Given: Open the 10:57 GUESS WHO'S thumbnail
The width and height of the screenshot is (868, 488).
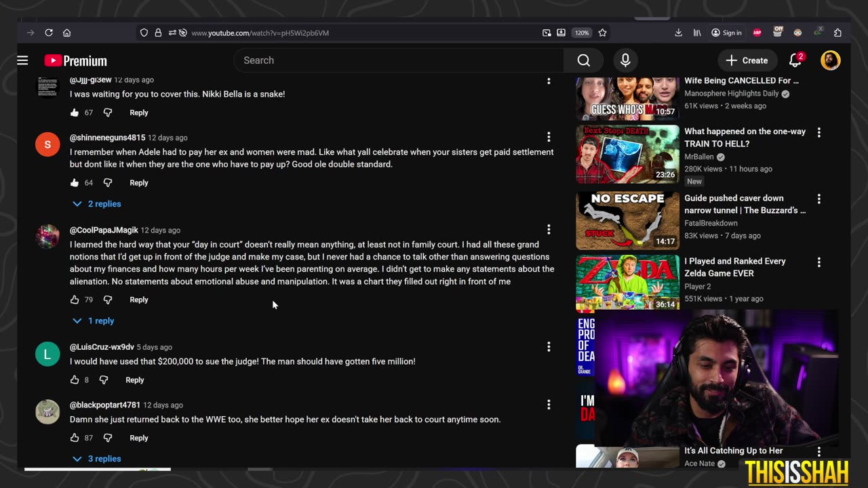Looking at the screenshot, I should pos(627,98).
